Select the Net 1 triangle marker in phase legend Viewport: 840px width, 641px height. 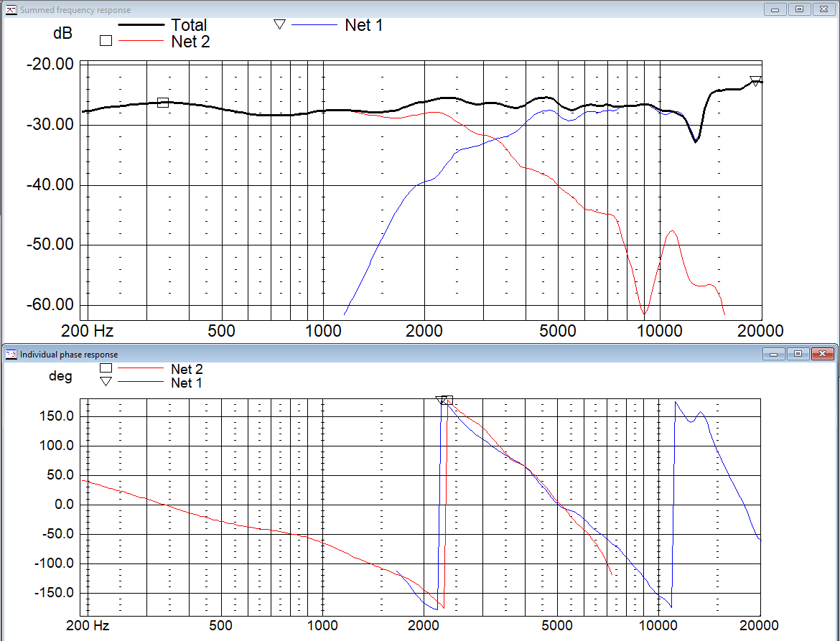click(106, 383)
